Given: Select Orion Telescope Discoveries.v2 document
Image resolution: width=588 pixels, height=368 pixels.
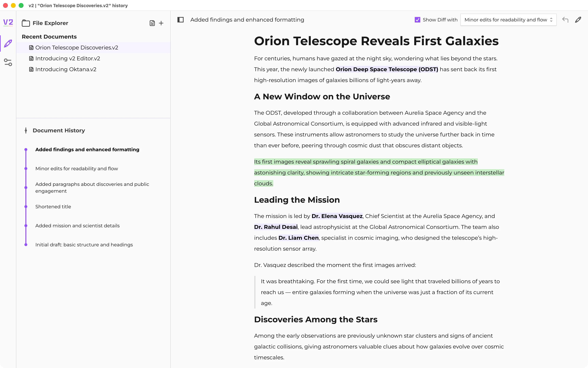Looking at the screenshot, I should tap(77, 47).
